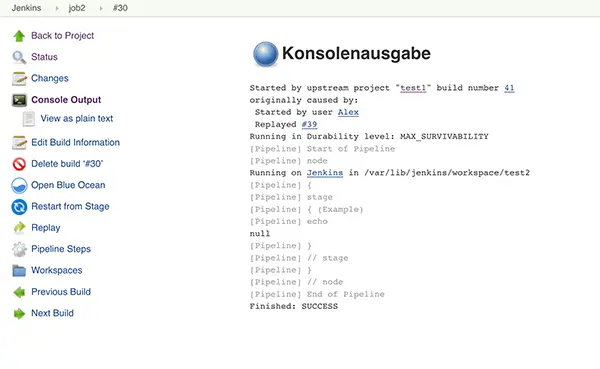Open the Replay link
Image resolution: width=600 pixels, height=369 pixels.
[x=46, y=228]
